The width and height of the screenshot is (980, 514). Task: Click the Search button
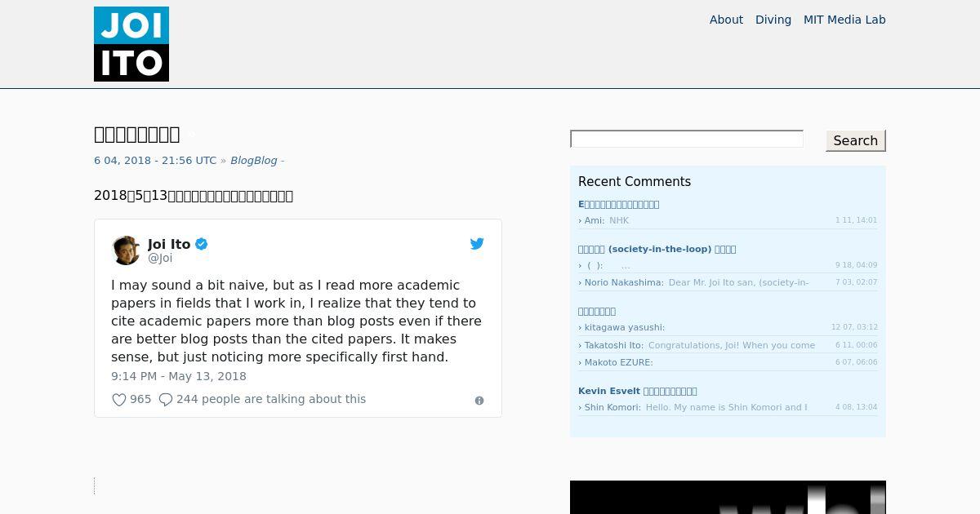pyautogui.click(x=856, y=140)
